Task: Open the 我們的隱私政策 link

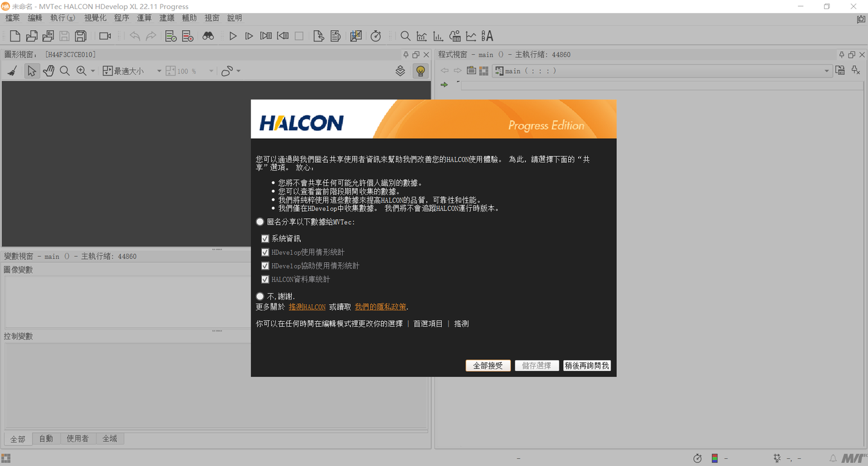Action: click(x=380, y=307)
